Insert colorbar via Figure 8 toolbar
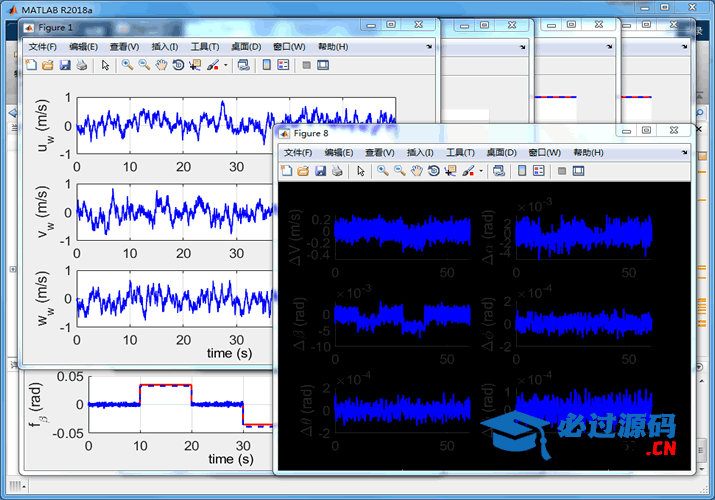The image size is (715, 500). click(x=522, y=171)
